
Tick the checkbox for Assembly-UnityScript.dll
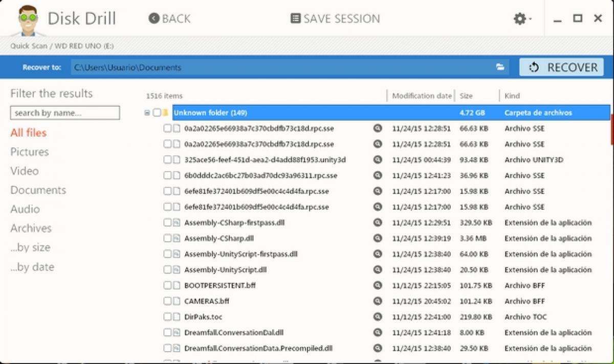pyautogui.click(x=167, y=270)
